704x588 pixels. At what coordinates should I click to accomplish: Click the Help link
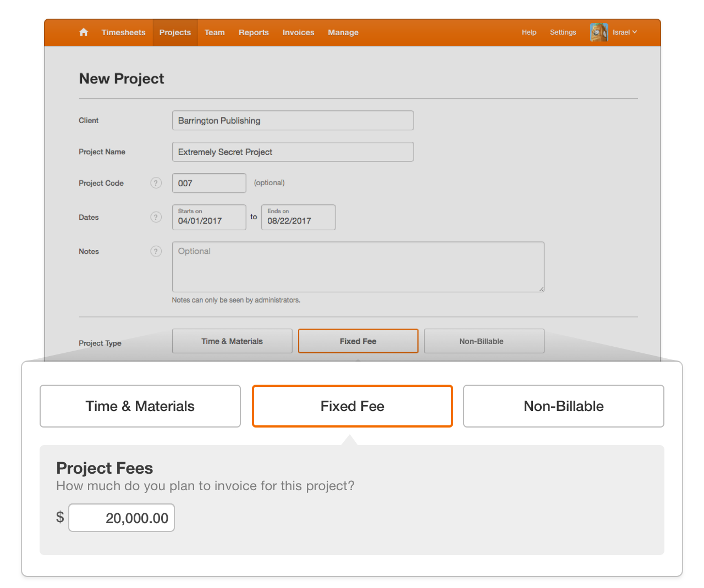tap(529, 32)
